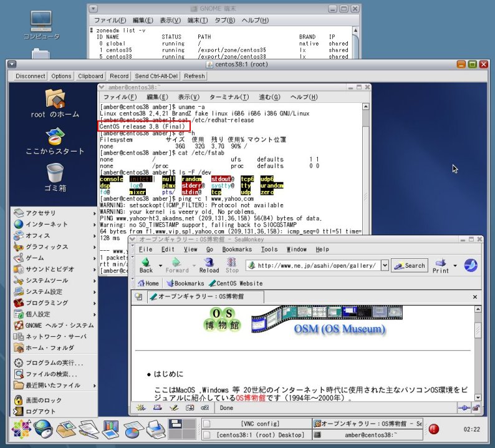Open ファイル(F) menu in amber@centos38 terminal
Image resolution: width=495 pixels, height=448 pixels.
pyautogui.click(x=120, y=97)
